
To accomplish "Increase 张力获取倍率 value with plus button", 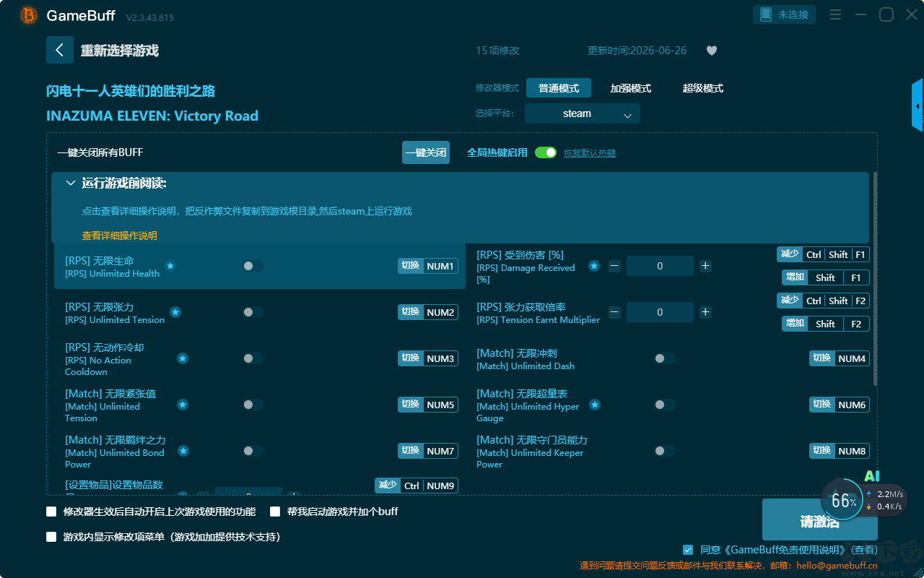I will (x=705, y=312).
